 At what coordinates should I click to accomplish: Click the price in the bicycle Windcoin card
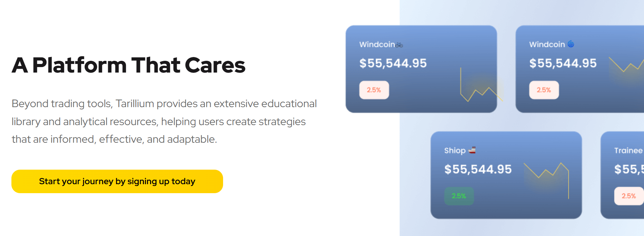393,63
